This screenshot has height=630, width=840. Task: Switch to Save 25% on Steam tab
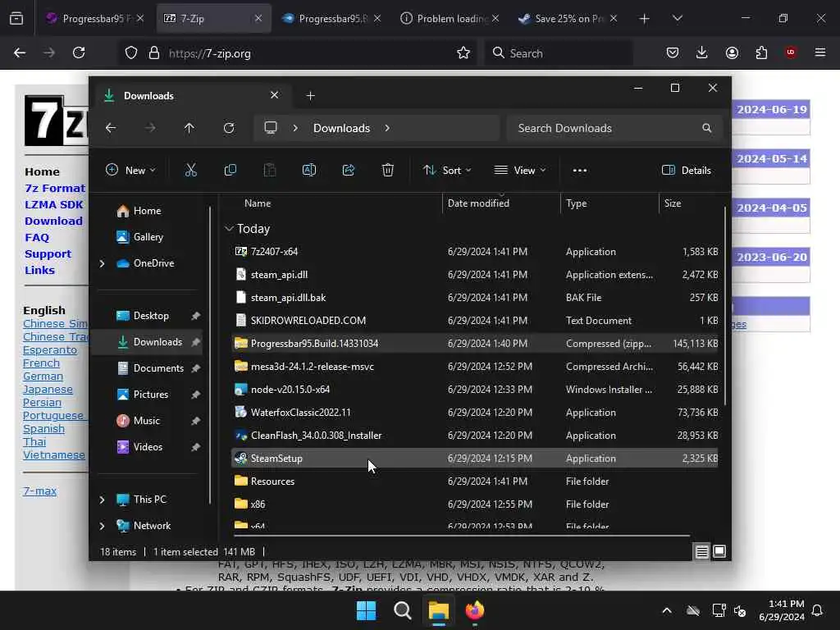pos(568,18)
